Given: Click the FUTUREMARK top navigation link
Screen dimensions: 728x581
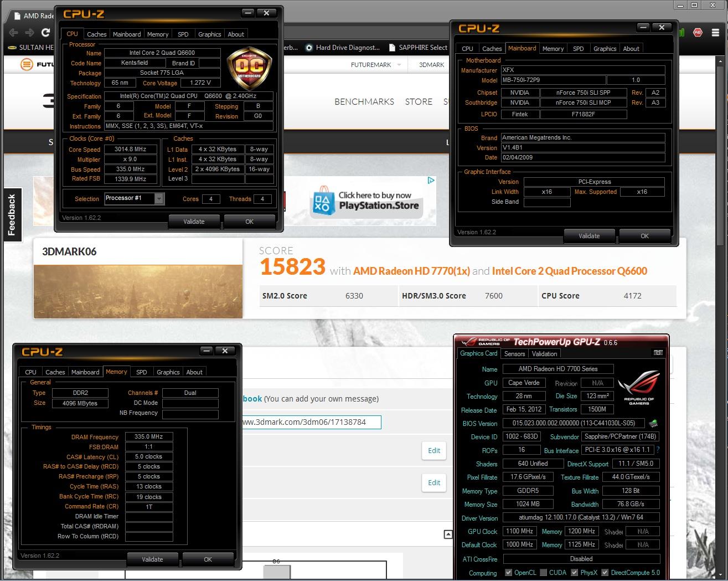Looking at the screenshot, I should pos(371,65).
